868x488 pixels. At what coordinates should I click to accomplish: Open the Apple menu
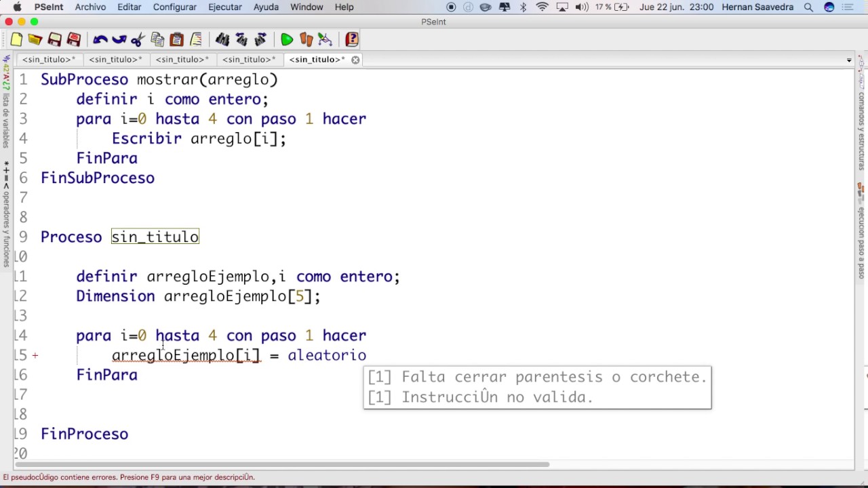17,7
